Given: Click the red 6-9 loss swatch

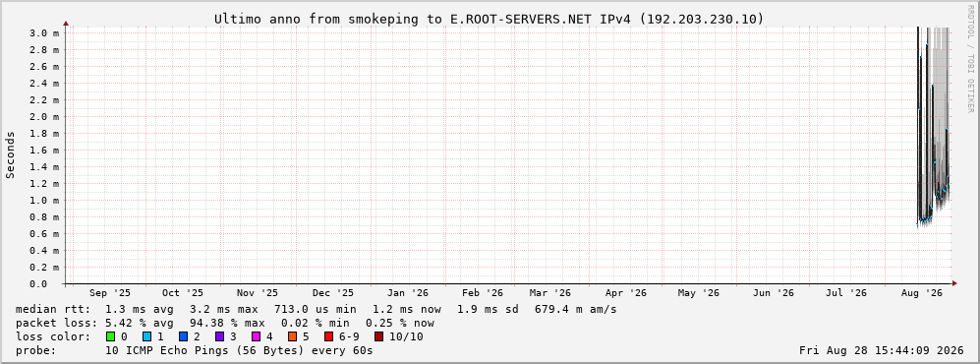Looking at the screenshot, I should coord(328,336).
